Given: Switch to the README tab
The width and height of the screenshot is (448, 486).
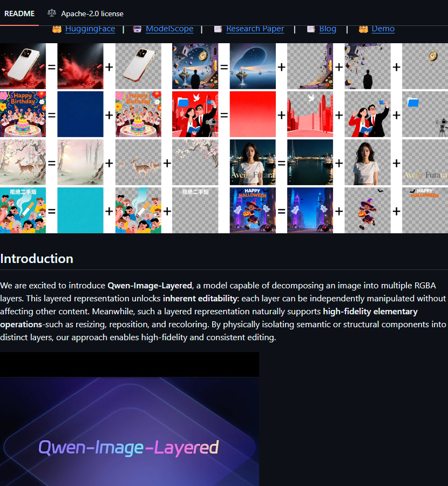Looking at the screenshot, I should pyautogui.click(x=19, y=13).
